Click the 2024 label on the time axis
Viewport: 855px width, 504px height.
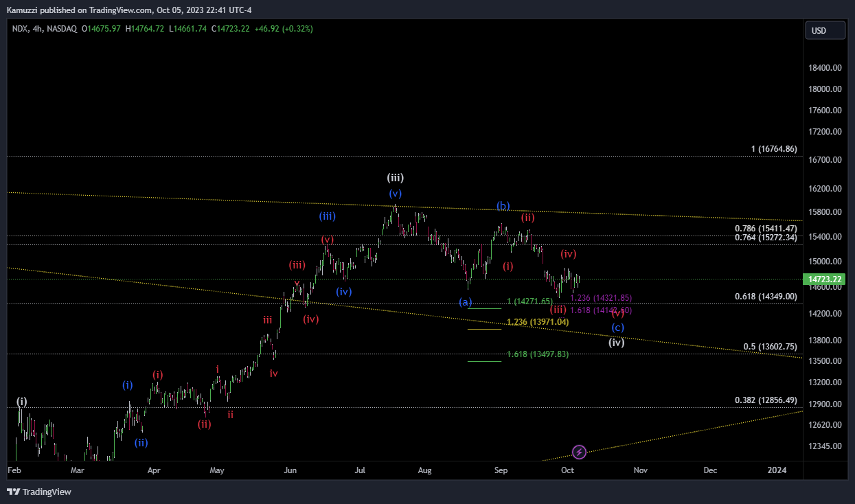click(777, 470)
